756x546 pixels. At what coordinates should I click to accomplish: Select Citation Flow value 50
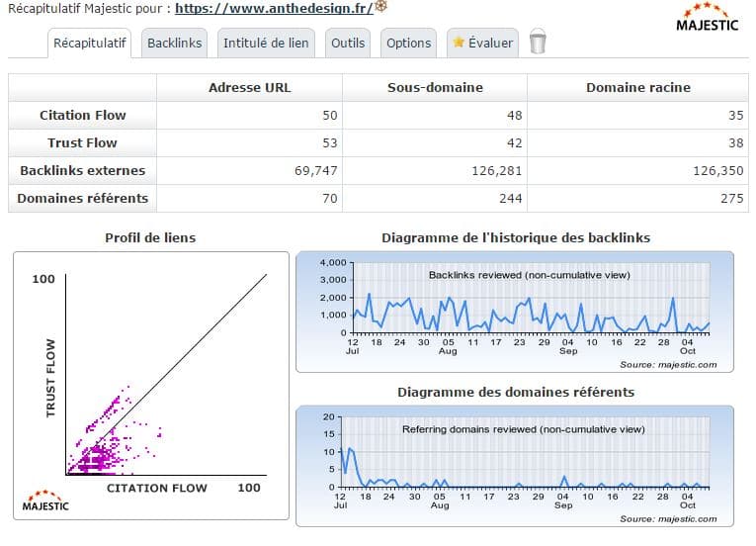[x=330, y=116]
